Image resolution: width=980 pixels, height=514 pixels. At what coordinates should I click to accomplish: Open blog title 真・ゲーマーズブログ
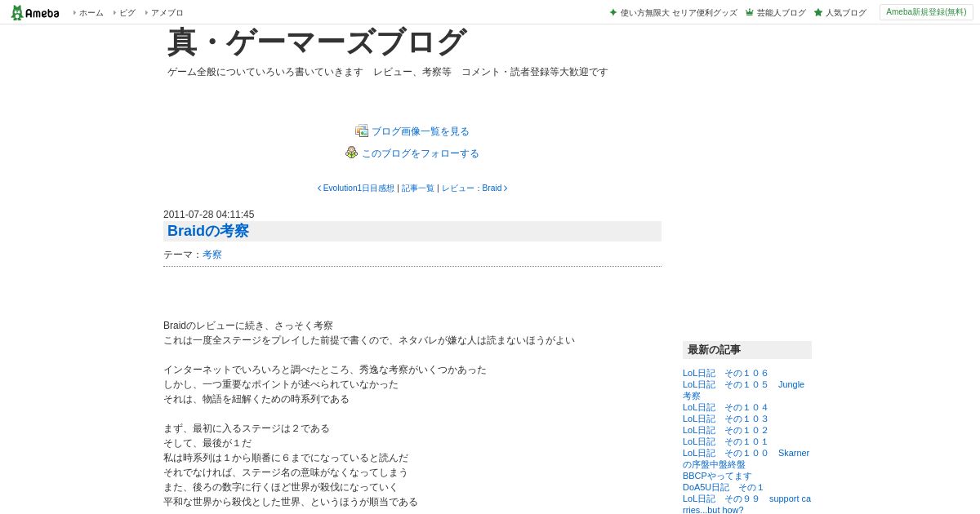316,42
